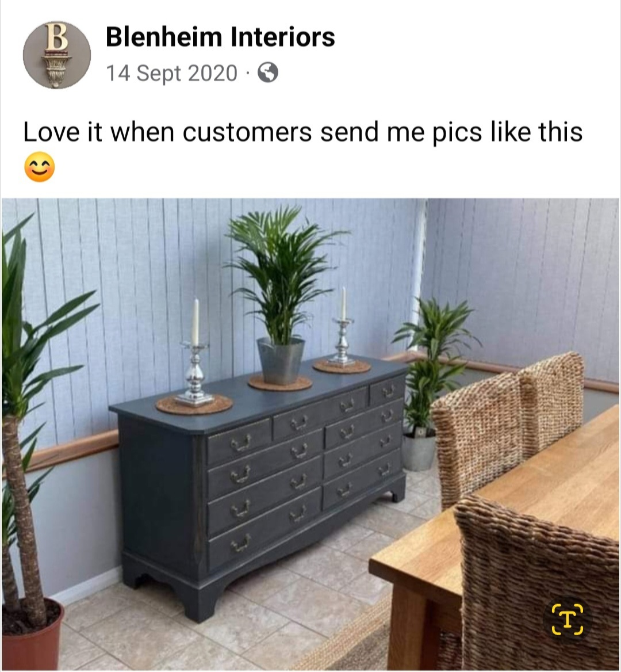
Task: Open the 14 Sept 2020 timestamp
Action: tap(171, 73)
